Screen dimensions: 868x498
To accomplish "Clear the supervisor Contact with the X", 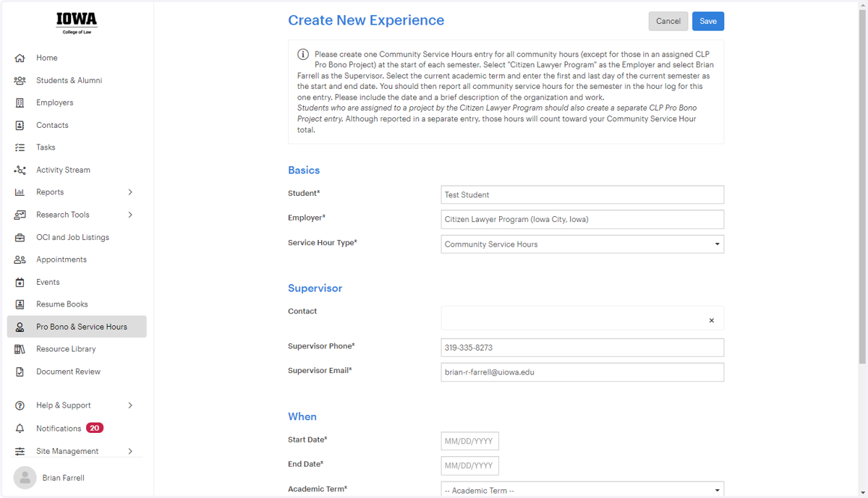I will click(x=711, y=320).
